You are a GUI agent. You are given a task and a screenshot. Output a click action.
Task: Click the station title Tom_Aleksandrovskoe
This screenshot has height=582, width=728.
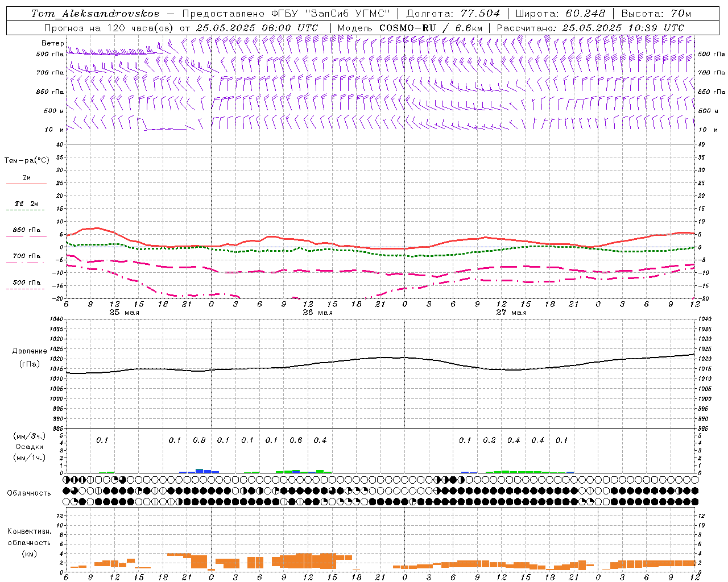[x=95, y=14]
